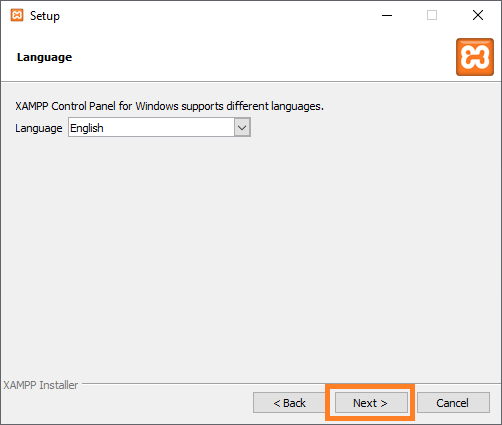Click the 'Language' heading text
The width and height of the screenshot is (502, 425).
44,57
